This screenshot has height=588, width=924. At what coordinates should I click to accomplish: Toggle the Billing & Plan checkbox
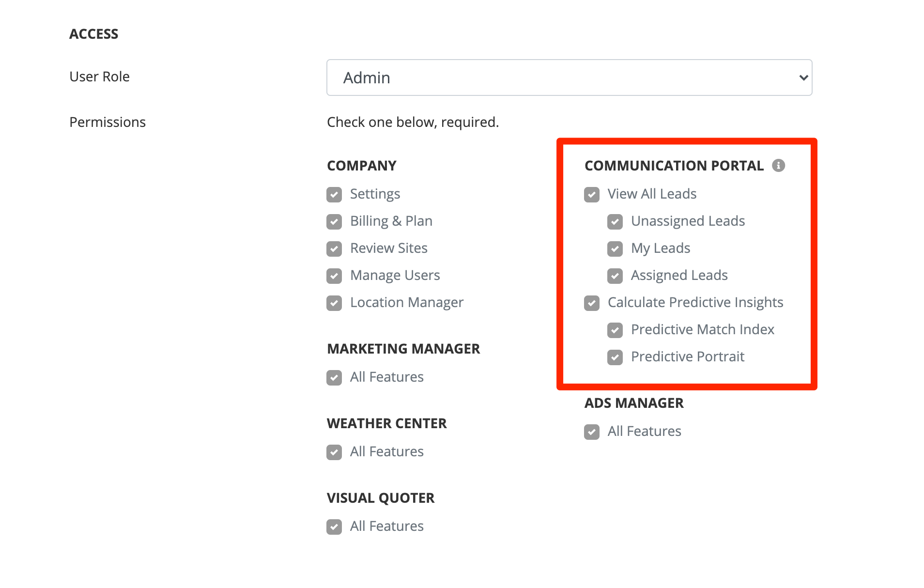tap(334, 222)
